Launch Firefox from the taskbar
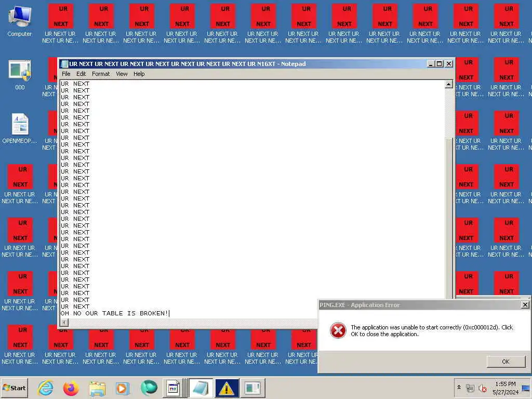Screen dimensions: 532x399 [x=71, y=388]
